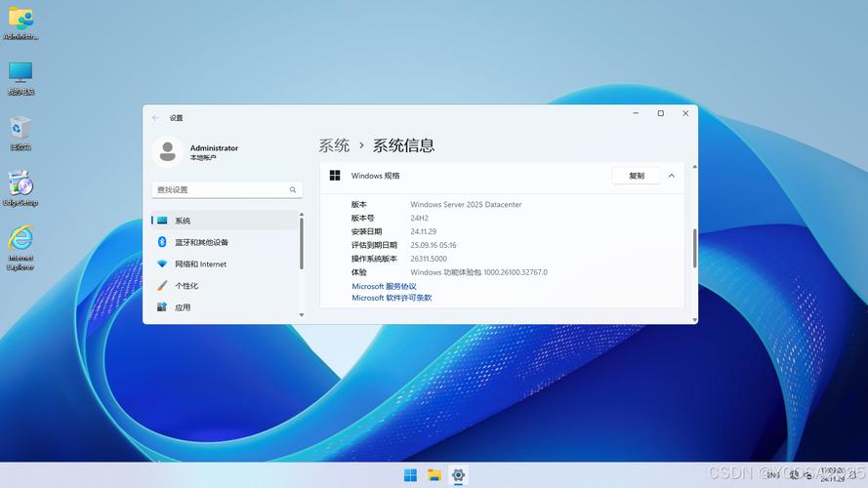Screen dimensions: 868x488
Task: Collapse the Windows 规格 section chevron
Action: (672, 176)
